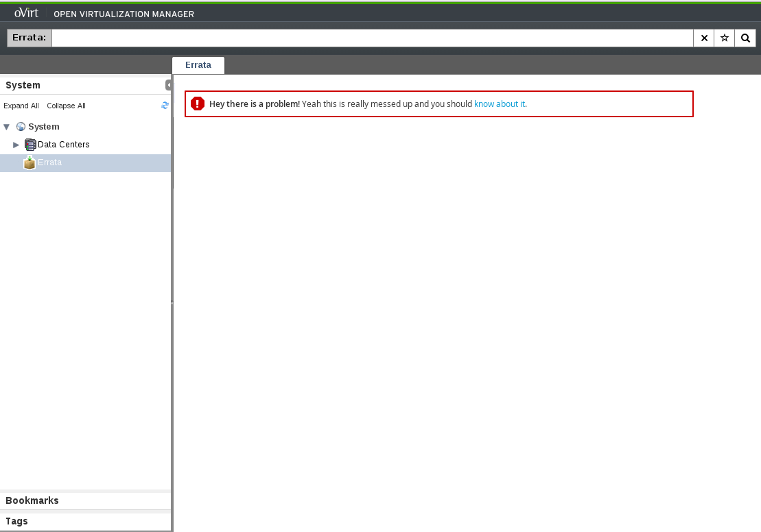Focus the Errata search input field
The height and width of the screenshot is (532, 761).
372,38
